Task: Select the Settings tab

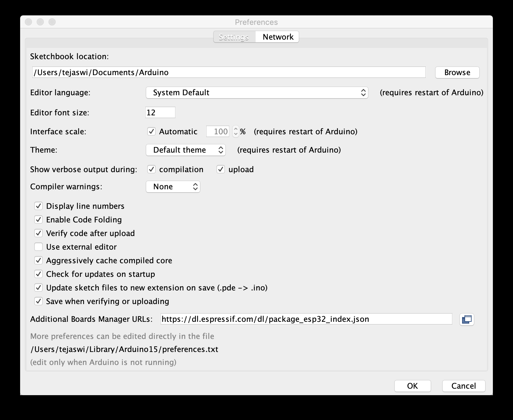Action: click(x=233, y=37)
